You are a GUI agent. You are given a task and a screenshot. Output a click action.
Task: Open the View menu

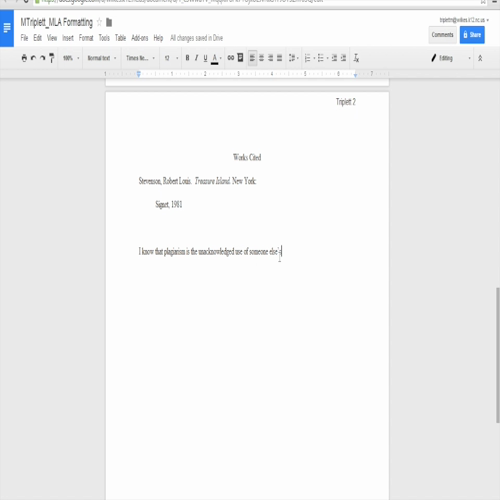click(52, 38)
